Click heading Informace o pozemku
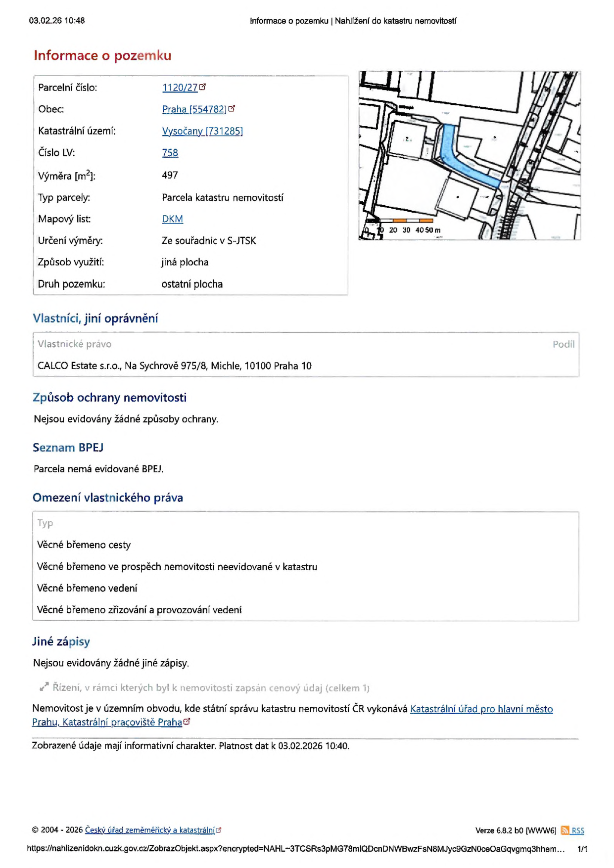The image size is (614, 868). tap(102, 55)
